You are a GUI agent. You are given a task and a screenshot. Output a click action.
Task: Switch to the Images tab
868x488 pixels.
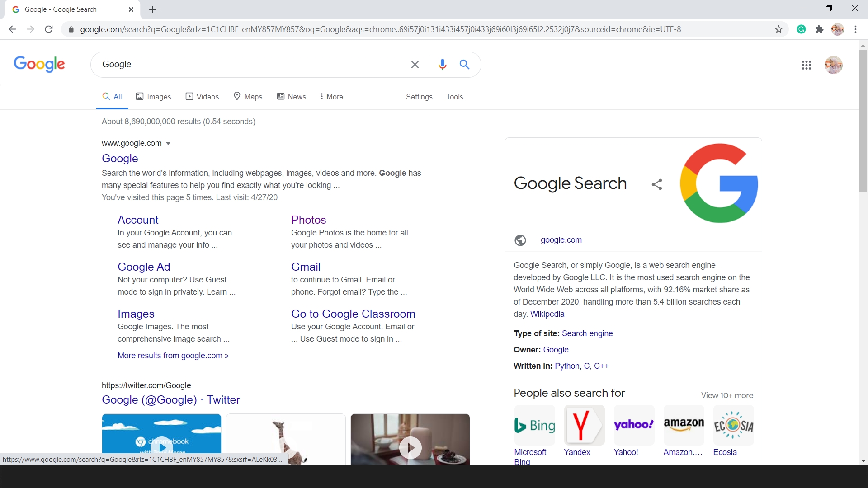pos(154,97)
